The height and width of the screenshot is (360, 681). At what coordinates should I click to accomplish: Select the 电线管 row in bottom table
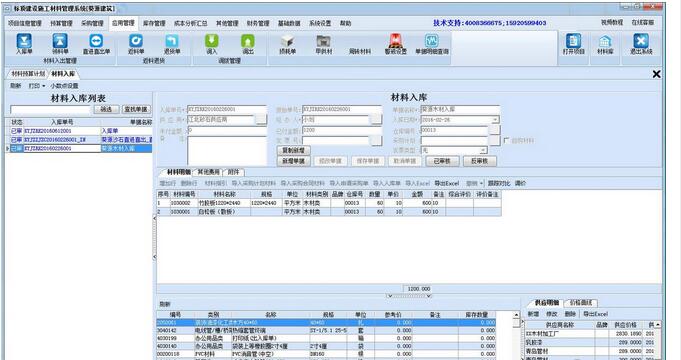tap(326, 330)
